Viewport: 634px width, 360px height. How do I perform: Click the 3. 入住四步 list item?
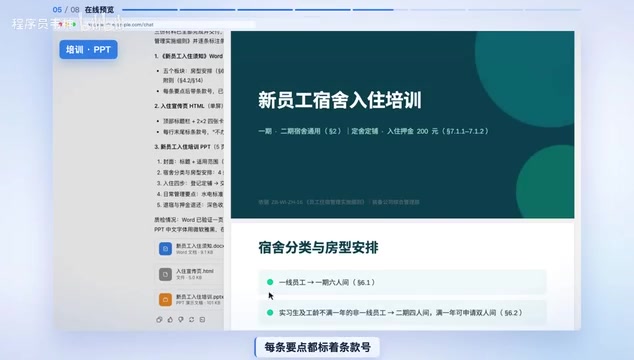(190, 183)
